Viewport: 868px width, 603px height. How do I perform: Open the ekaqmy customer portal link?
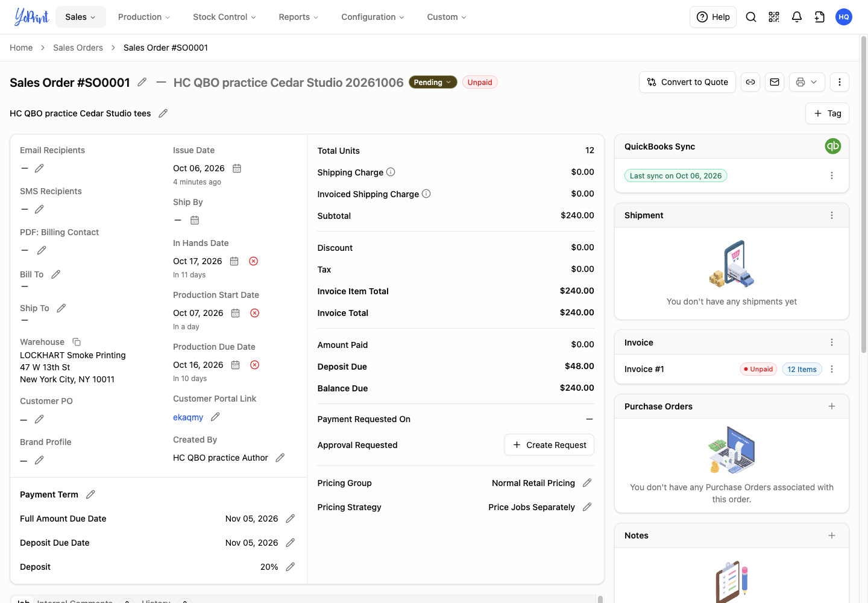click(x=188, y=417)
